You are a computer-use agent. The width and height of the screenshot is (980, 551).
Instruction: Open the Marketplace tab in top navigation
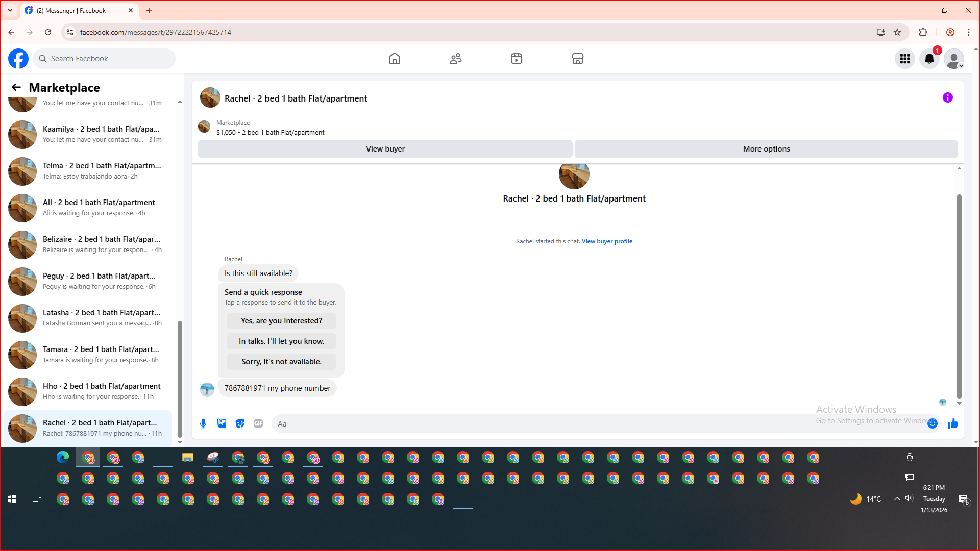577,59
